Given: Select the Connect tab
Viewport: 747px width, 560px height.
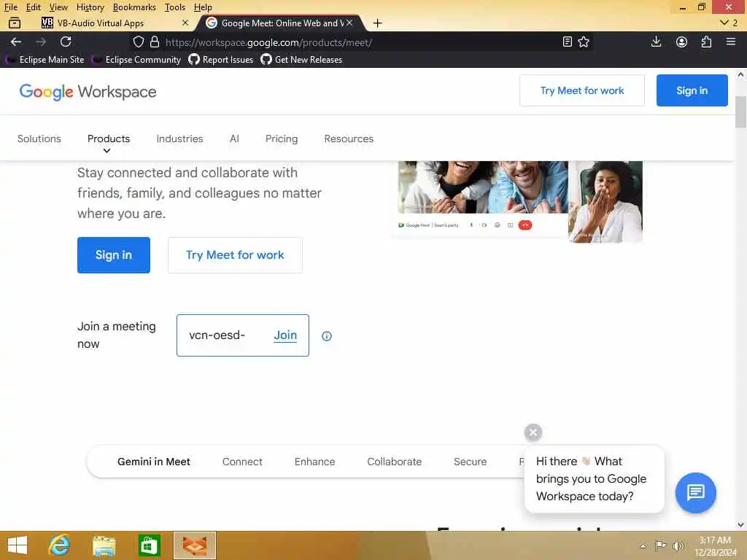Looking at the screenshot, I should coord(242,462).
